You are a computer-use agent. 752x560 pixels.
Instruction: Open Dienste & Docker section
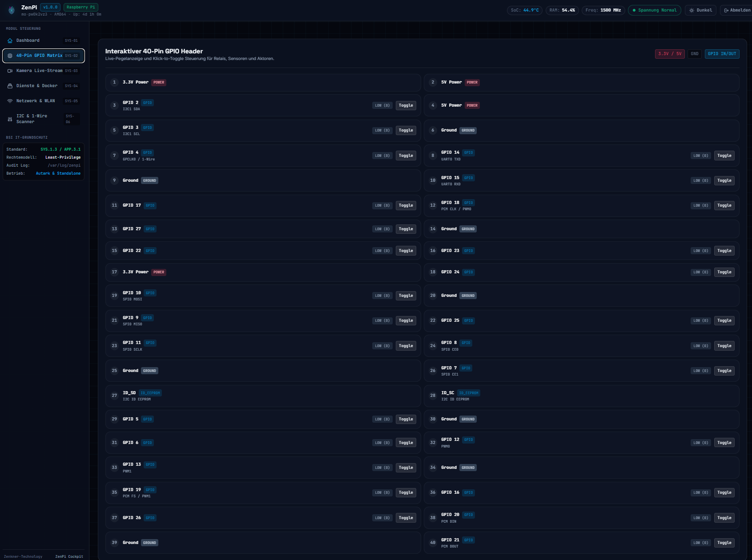coord(44,86)
